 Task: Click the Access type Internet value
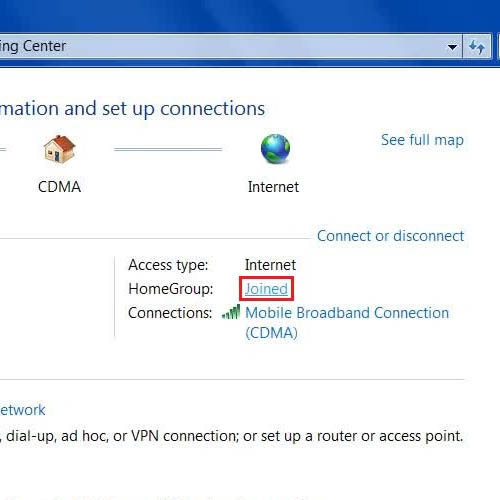[x=270, y=265]
